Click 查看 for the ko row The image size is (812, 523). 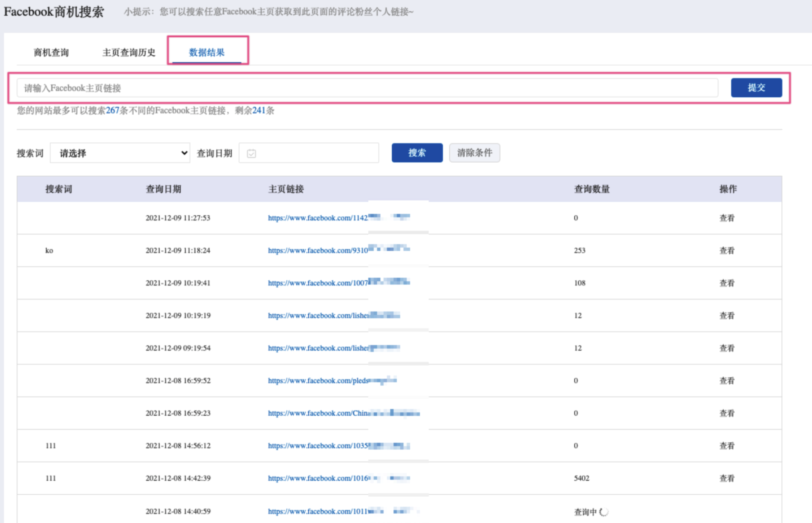727,251
